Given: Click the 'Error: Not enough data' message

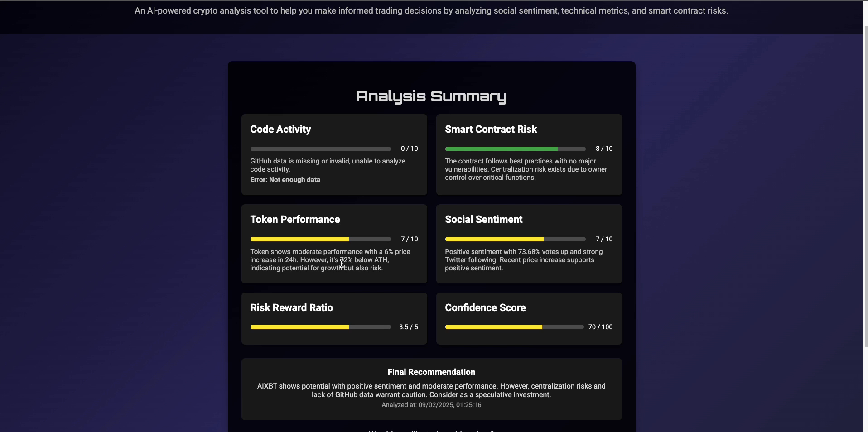Looking at the screenshot, I should click(x=285, y=180).
